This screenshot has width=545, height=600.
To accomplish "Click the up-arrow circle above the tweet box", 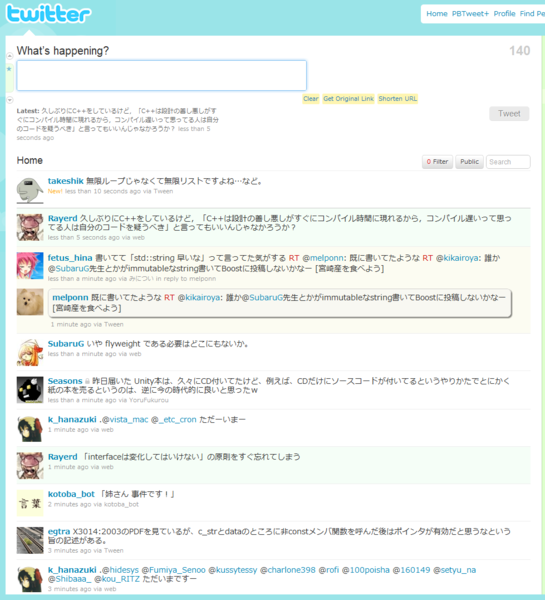I will point(10,56).
